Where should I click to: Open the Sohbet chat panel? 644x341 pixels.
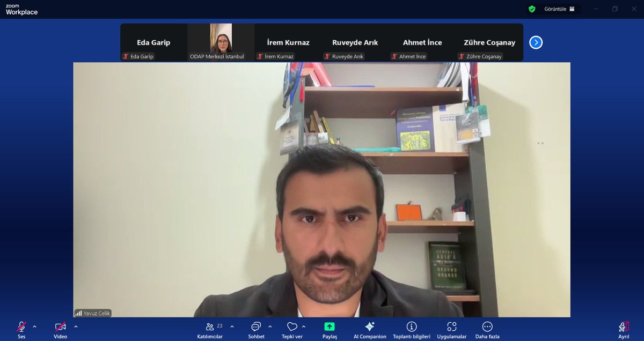[x=256, y=330]
